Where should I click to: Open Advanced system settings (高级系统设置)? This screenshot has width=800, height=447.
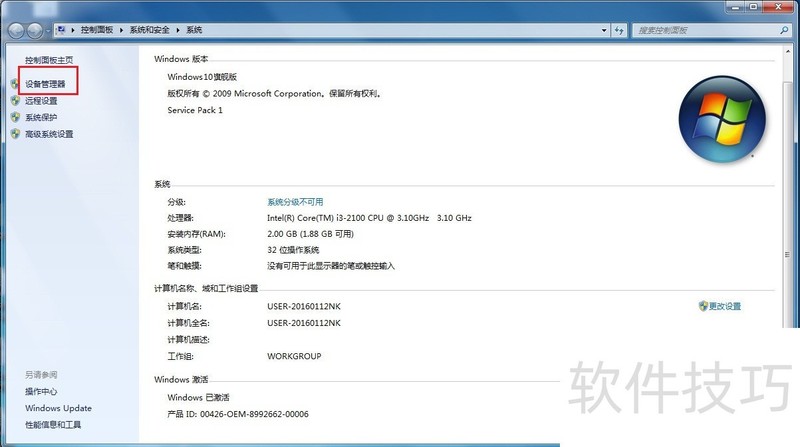pyautogui.click(x=49, y=134)
